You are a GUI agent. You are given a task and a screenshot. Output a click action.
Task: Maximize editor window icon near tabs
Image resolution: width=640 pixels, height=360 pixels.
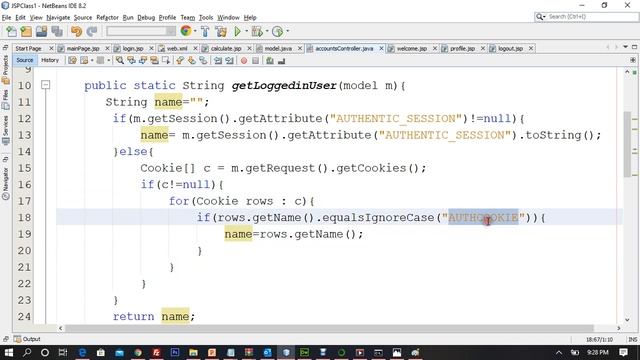634,47
